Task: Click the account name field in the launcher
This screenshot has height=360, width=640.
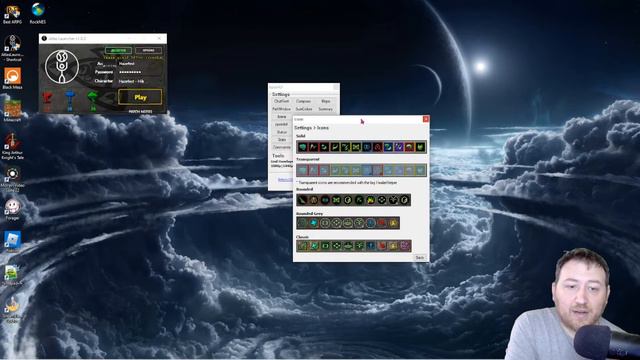Action: click(x=140, y=64)
